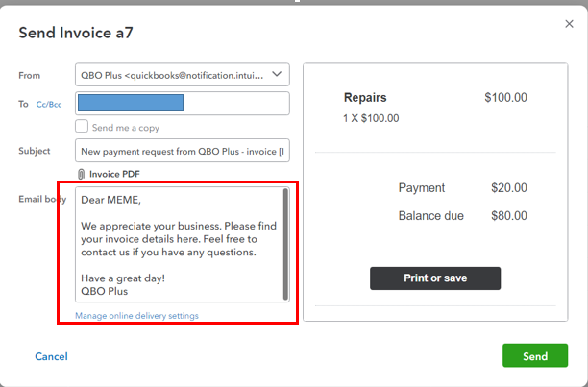Click into the Subject field
Image resolution: width=588 pixels, height=387 pixels.
(x=183, y=151)
